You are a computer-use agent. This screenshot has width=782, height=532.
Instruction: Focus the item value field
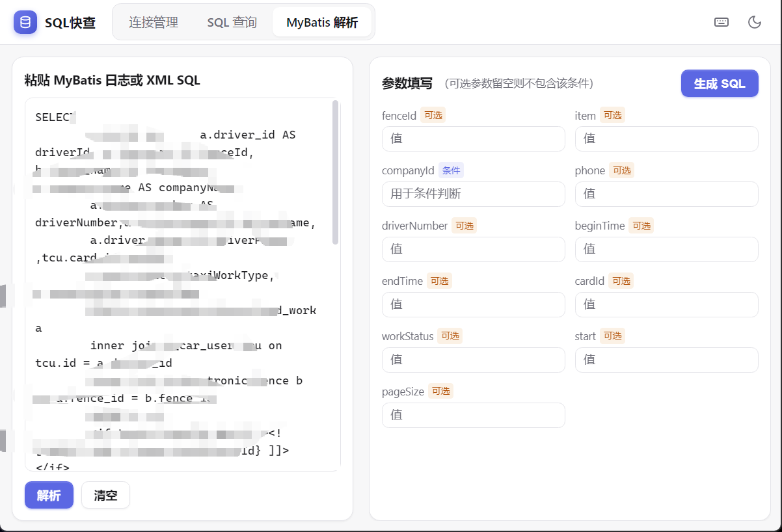coord(666,139)
